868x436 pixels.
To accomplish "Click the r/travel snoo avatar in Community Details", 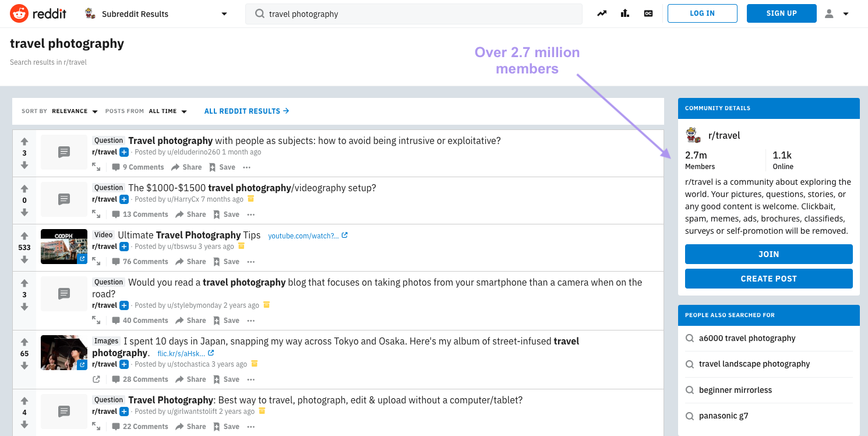I will (693, 135).
